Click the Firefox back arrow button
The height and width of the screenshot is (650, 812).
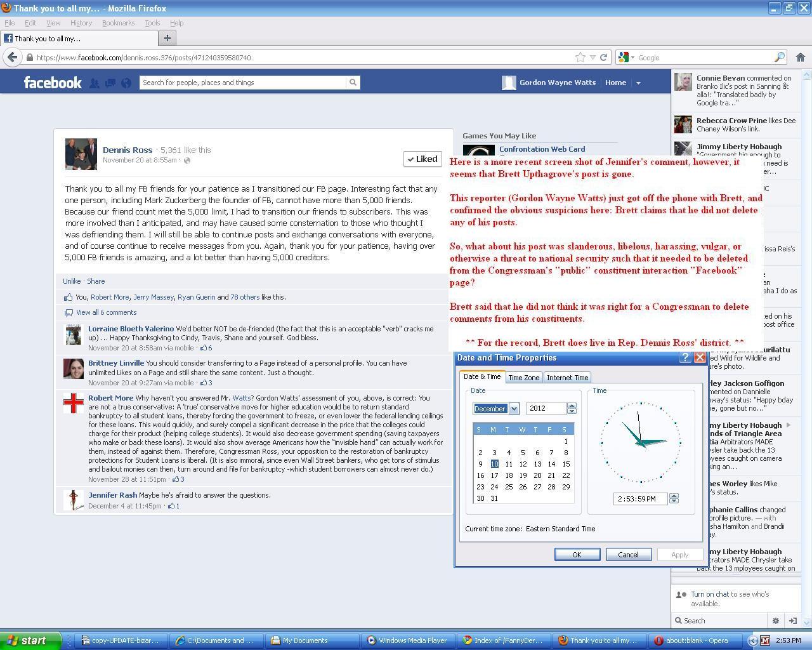click(12, 57)
